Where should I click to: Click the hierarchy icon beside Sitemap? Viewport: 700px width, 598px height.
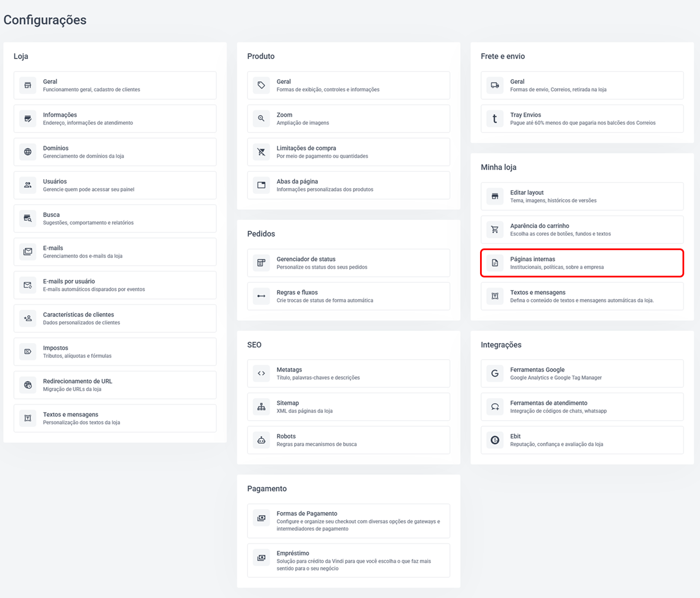tap(261, 407)
